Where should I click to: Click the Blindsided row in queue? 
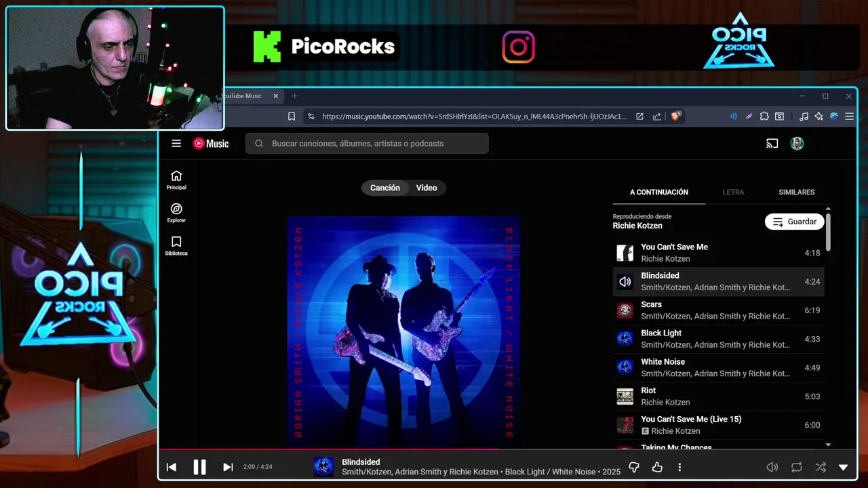[718, 281]
